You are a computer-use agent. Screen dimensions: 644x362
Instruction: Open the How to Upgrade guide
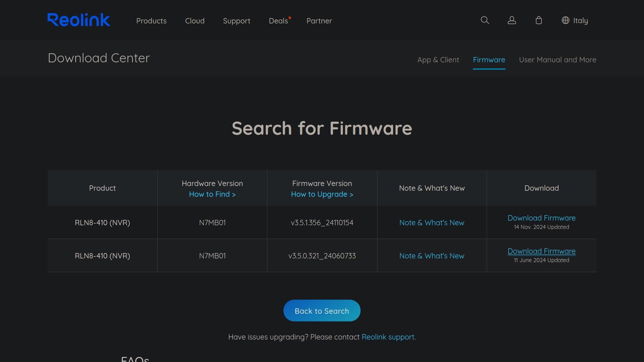[x=322, y=194]
